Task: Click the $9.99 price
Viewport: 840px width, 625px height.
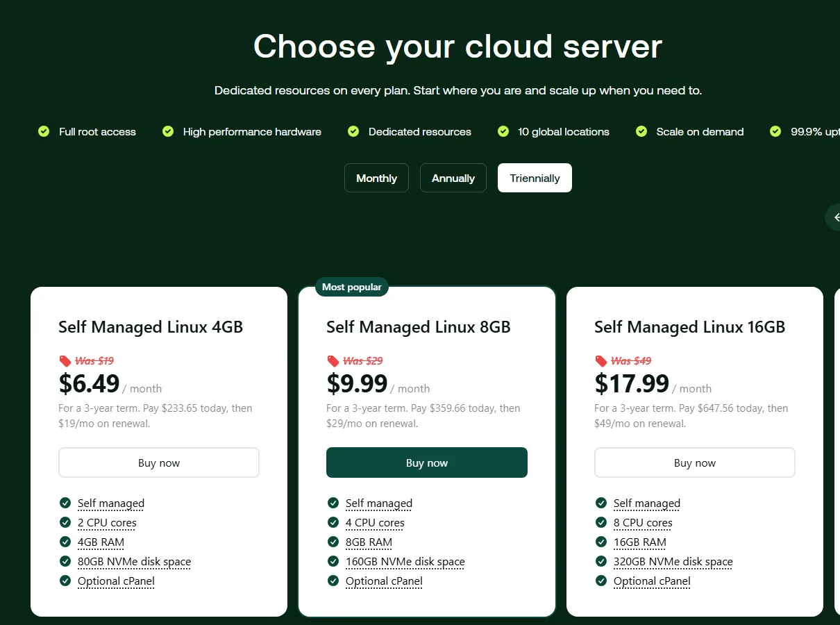Action: [x=357, y=383]
